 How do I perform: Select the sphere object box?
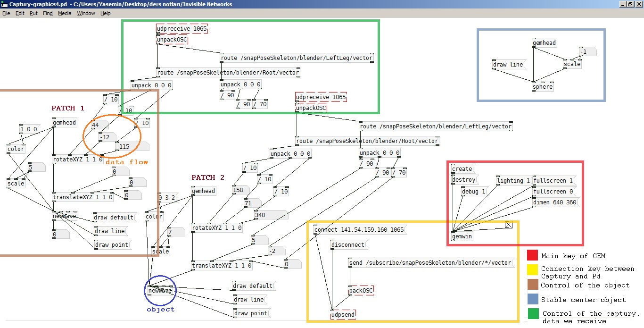click(x=542, y=87)
